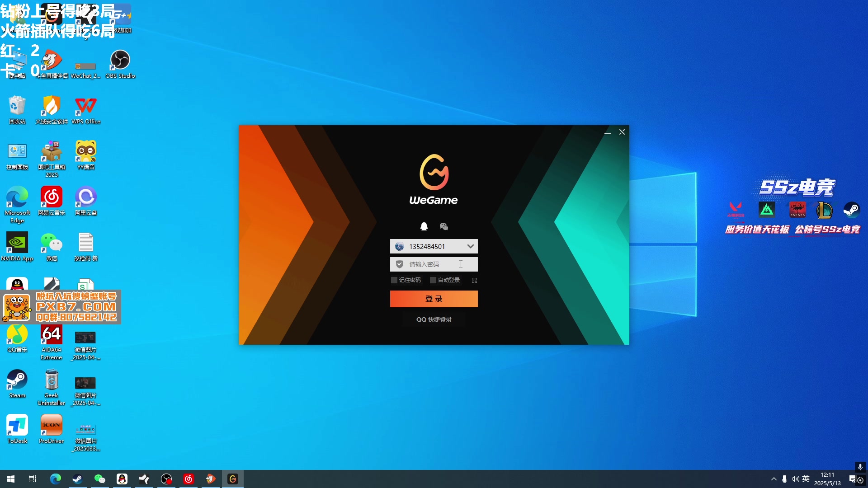Click the microphone tray icon
The width and height of the screenshot is (868, 488).
784,479
